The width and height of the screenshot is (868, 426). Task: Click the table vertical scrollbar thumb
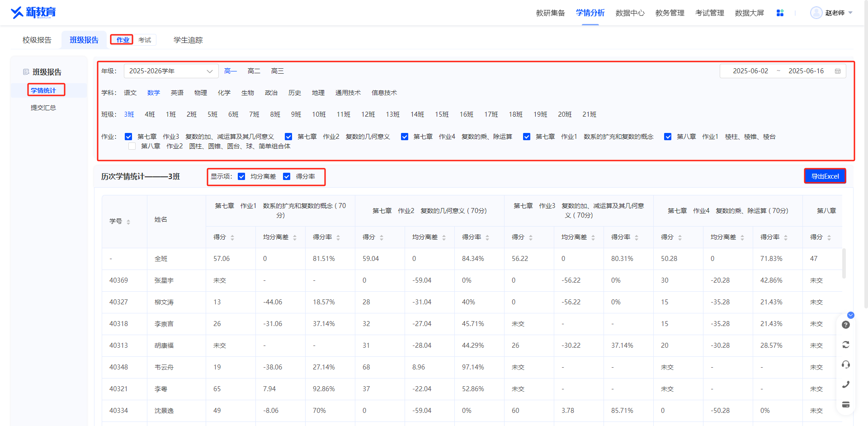pyautogui.click(x=844, y=263)
